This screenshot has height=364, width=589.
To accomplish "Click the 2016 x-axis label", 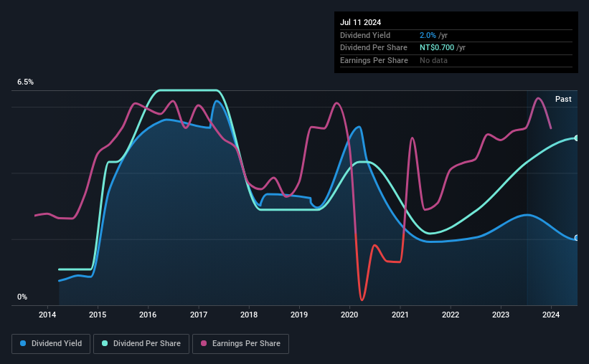I will pos(148,315).
